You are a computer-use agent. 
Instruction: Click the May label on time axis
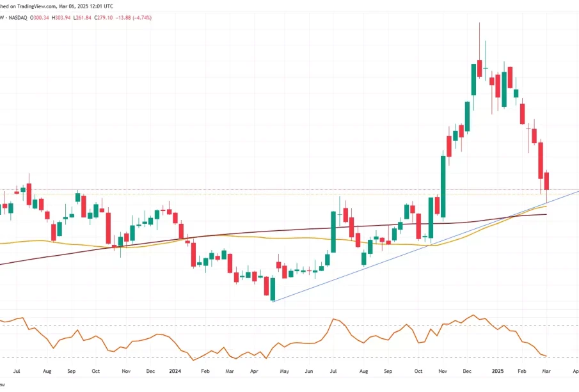282,371
